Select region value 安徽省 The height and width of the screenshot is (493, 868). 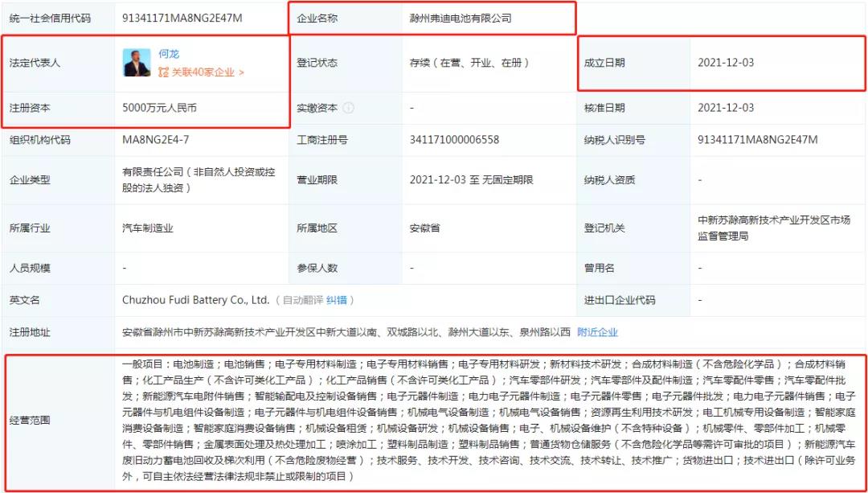(x=424, y=228)
